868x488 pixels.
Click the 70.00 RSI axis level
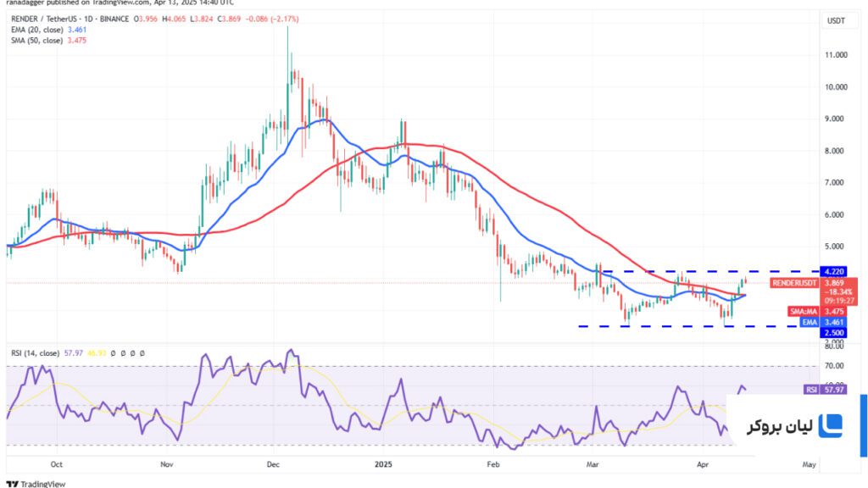835,366
